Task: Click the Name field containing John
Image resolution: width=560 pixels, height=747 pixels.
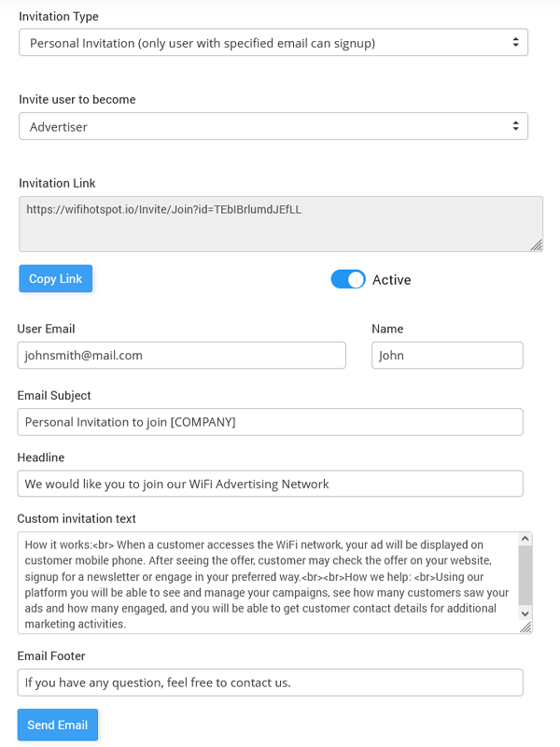Action: point(447,355)
